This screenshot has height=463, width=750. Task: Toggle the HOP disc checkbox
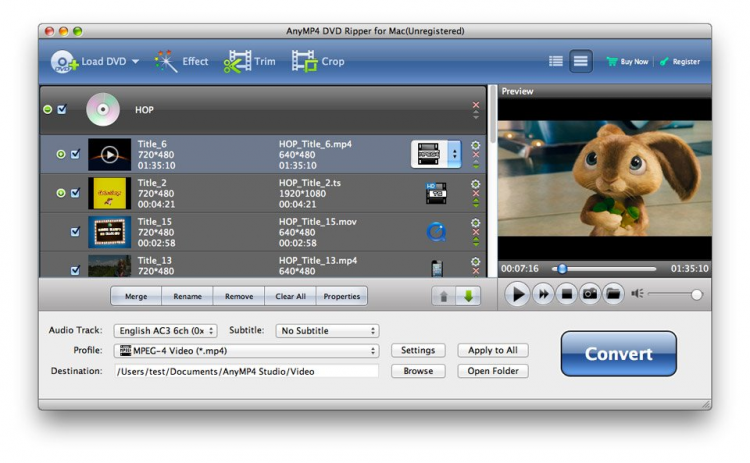62,109
